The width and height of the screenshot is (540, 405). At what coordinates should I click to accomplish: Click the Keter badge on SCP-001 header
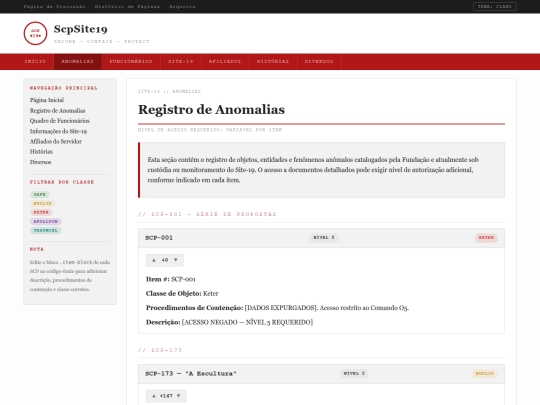[x=486, y=238]
